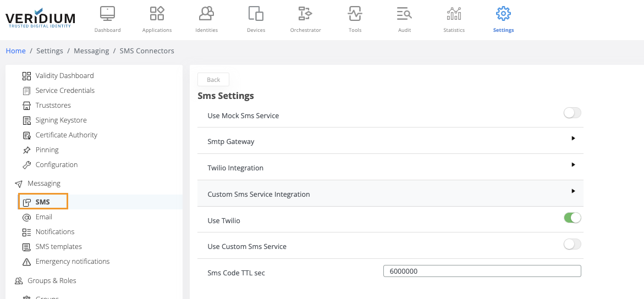Open Email in the Messaging sidebar

pyautogui.click(x=43, y=217)
